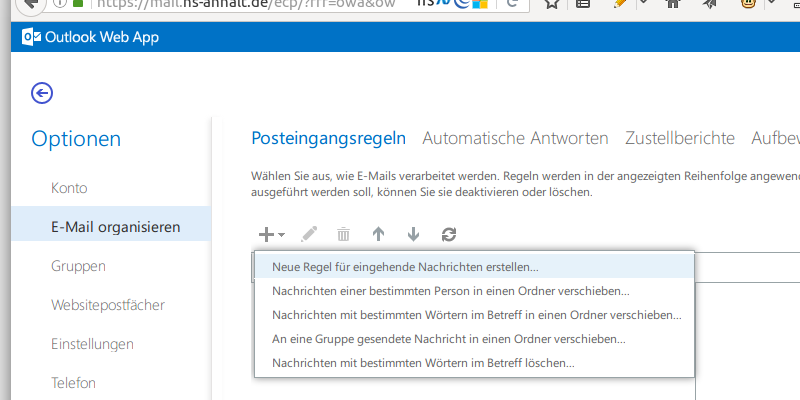
Task: Refresh the inbox rules list
Action: pyautogui.click(x=449, y=234)
